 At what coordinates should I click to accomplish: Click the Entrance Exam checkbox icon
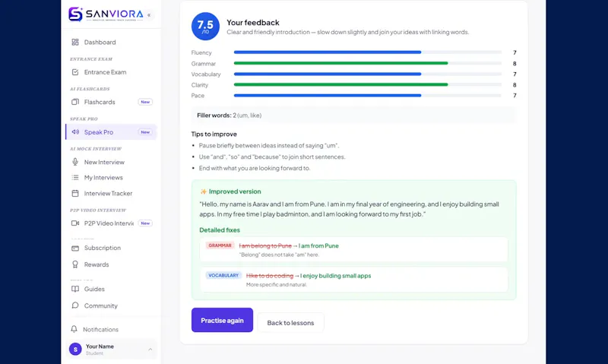pyautogui.click(x=75, y=72)
